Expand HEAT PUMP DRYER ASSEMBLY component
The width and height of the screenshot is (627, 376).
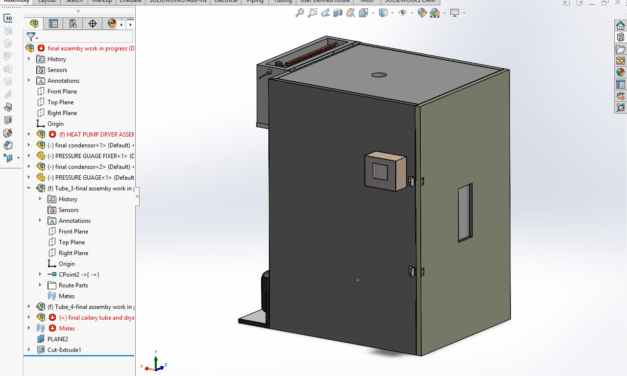29,134
